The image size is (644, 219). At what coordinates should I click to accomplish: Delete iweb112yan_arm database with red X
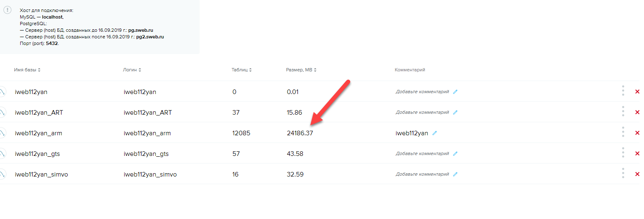637,133
